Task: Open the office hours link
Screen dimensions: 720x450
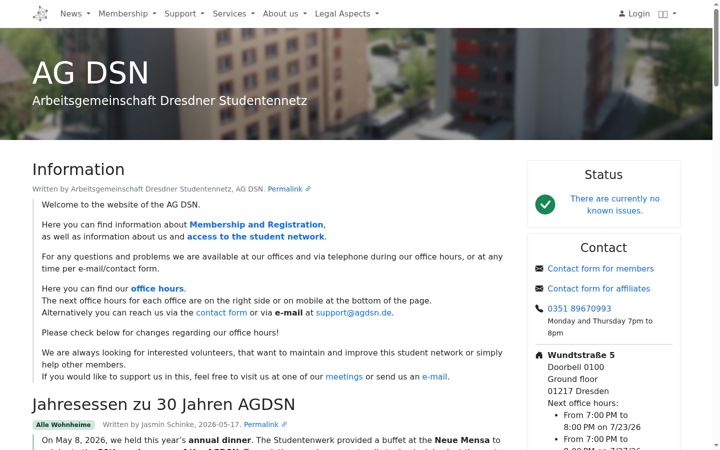Action: tap(157, 288)
